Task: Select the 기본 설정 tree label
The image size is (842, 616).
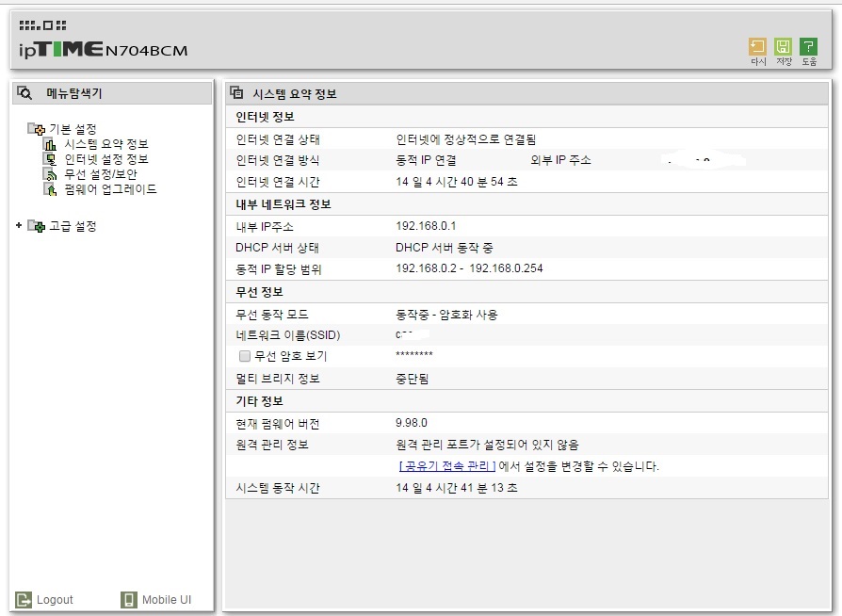Action: pos(73,129)
